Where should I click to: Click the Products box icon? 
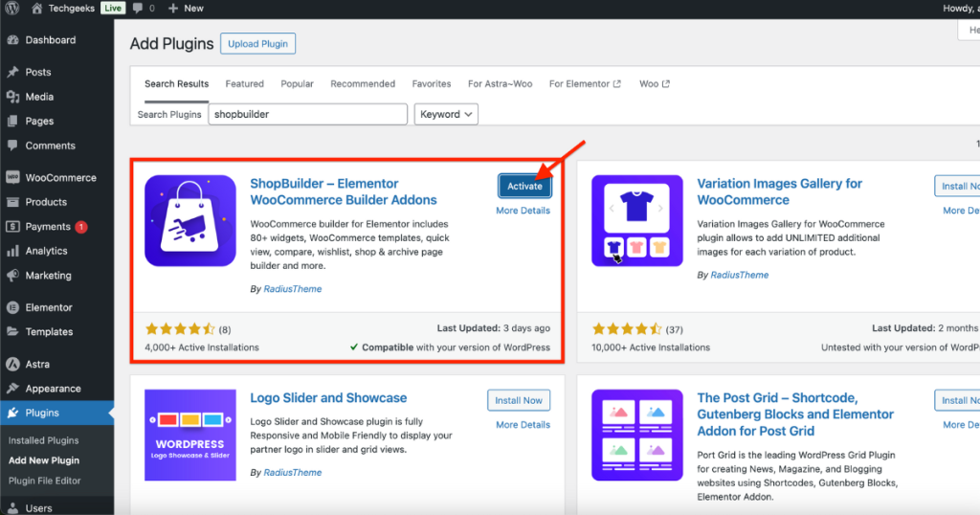point(12,202)
